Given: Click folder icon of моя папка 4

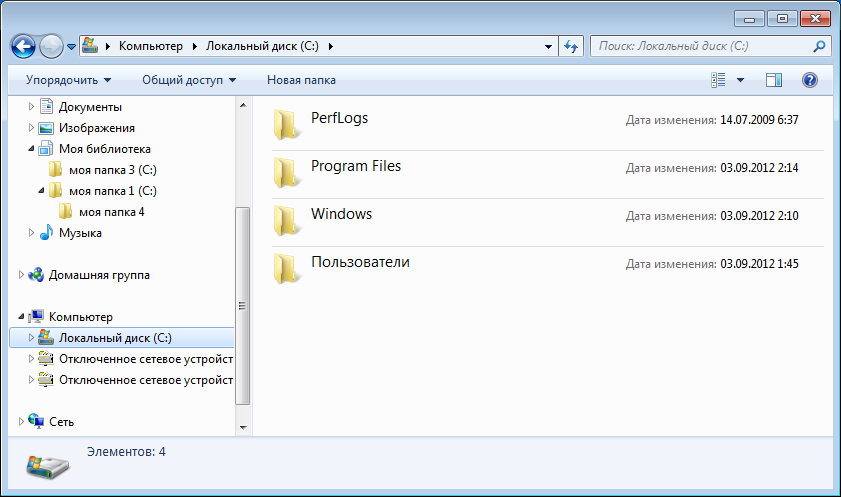Looking at the screenshot, I should [65, 211].
